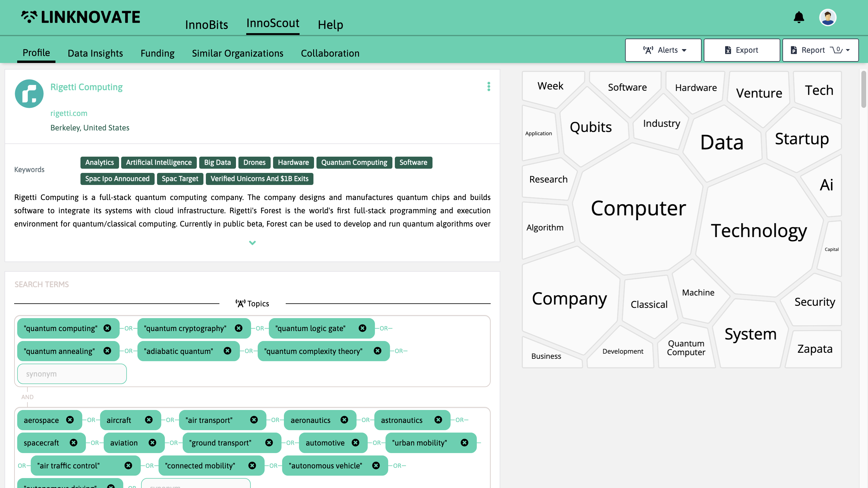Remove "air traffic control" search term
The width and height of the screenshot is (868, 488).
pyautogui.click(x=128, y=465)
